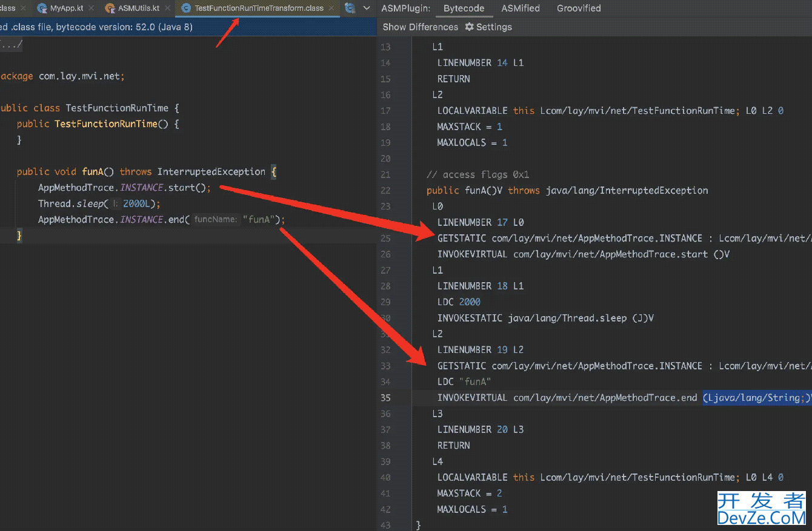Click MAXSTACK = 1 in bytecode
Screen dimensions: 812x531
[470, 127]
